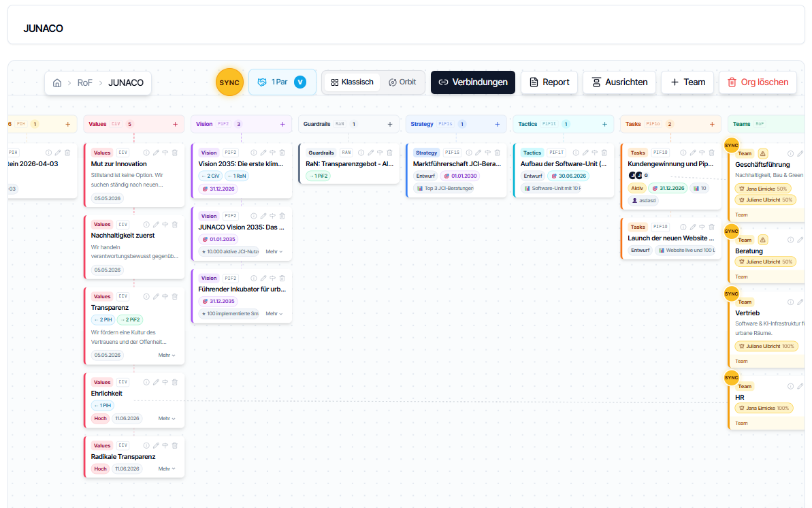This screenshot has width=812, height=508.
Task: Add a new item to the Vision column
Action: pyautogui.click(x=282, y=125)
